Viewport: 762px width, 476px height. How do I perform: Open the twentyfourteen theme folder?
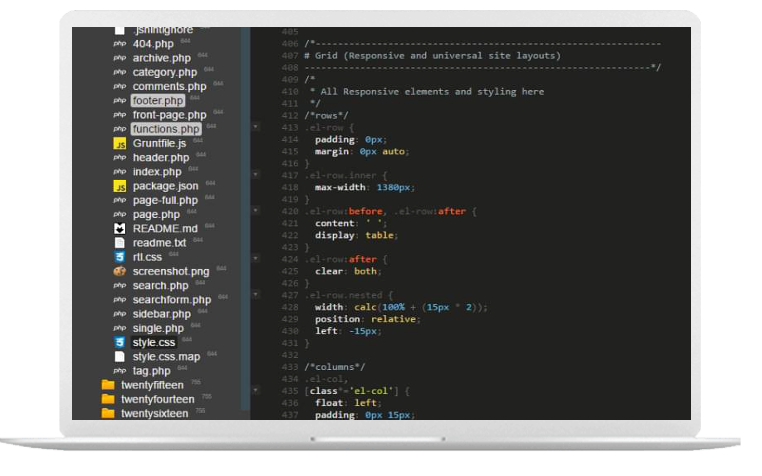click(157, 399)
